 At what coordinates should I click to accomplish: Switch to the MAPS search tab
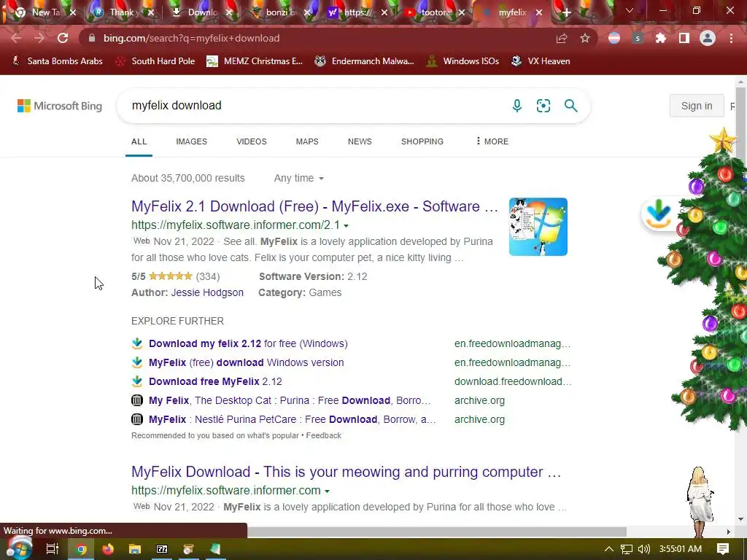coord(307,141)
